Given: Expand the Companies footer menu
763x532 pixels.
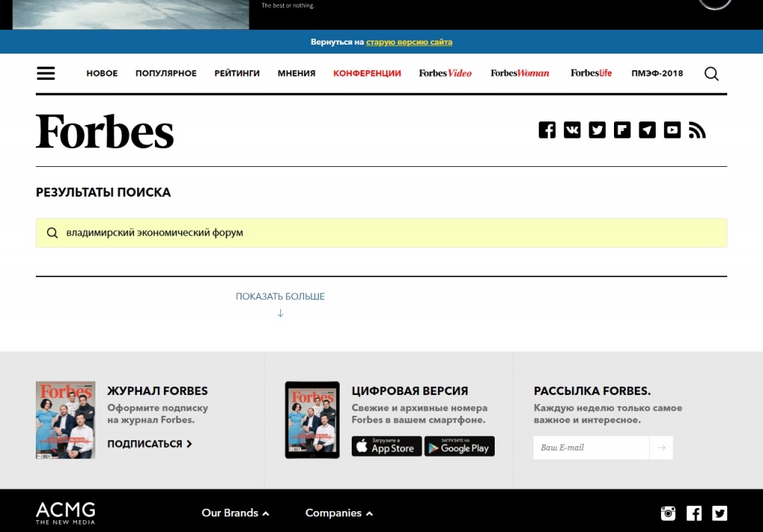Looking at the screenshot, I should coord(339,513).
